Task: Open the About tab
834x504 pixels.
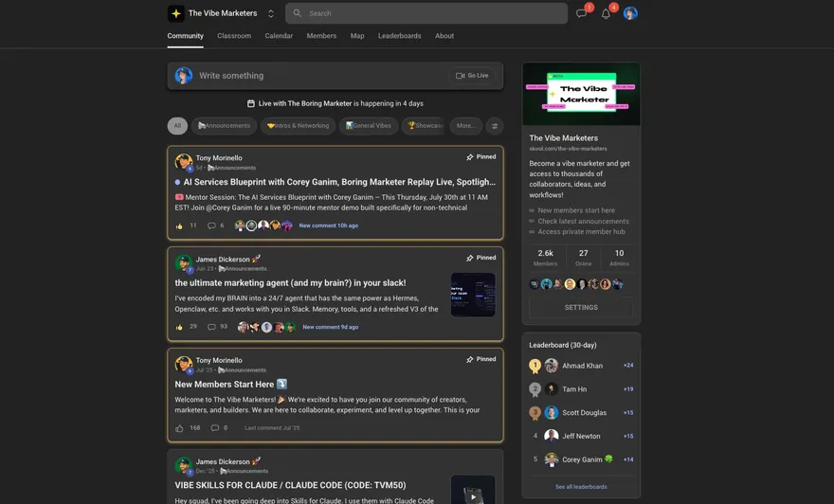Action: point(444,36)
